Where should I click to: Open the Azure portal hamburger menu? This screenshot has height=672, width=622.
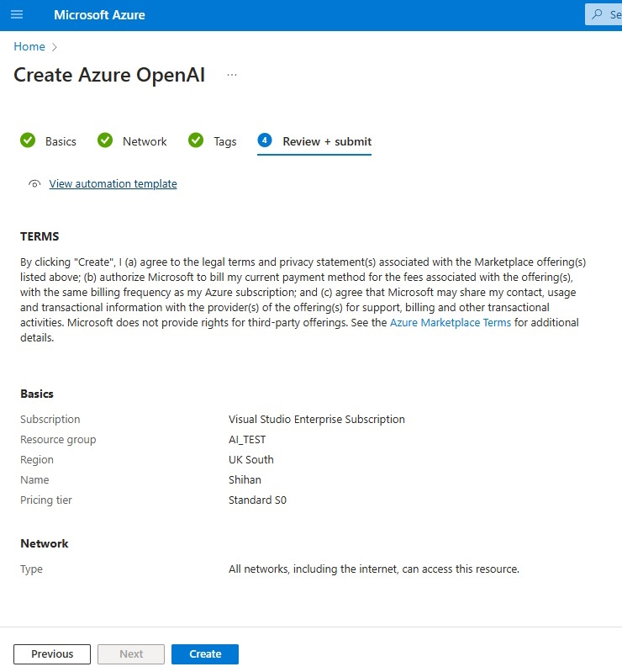17,14
